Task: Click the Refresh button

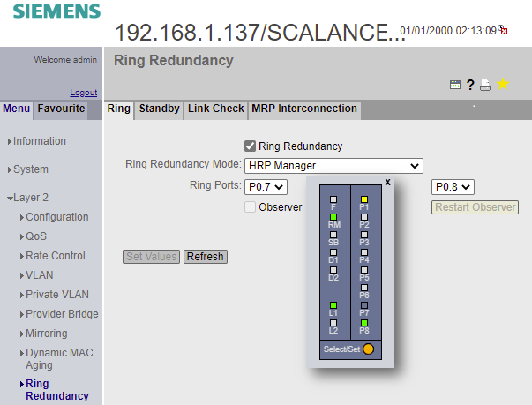Action: point(205,257)
